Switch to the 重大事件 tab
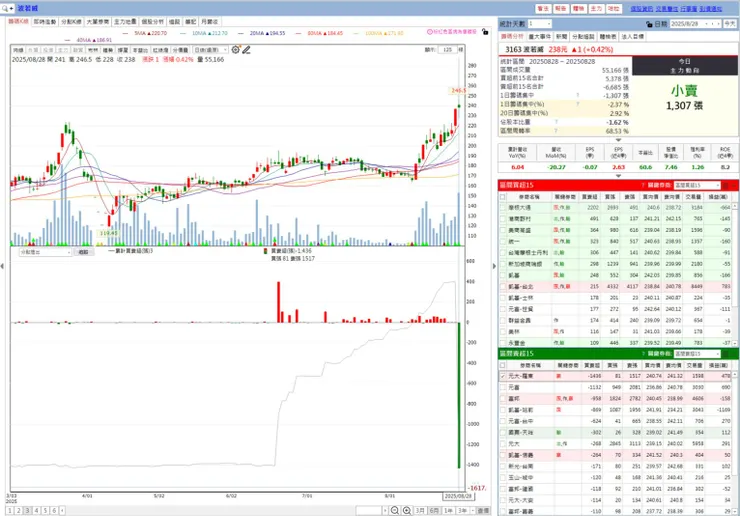Image resolution: width=740 pixels, height=516 pixels. click(x=539, y=36)
